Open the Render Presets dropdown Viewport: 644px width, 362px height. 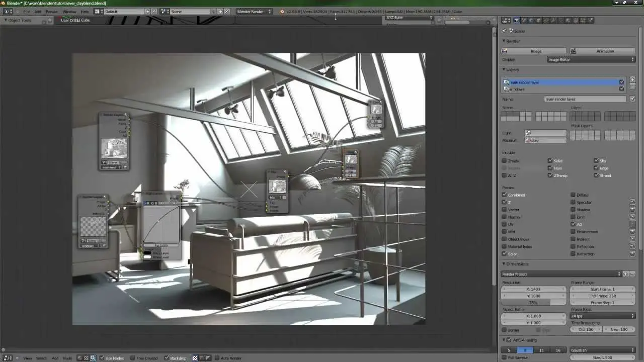[x=561, y=274]
